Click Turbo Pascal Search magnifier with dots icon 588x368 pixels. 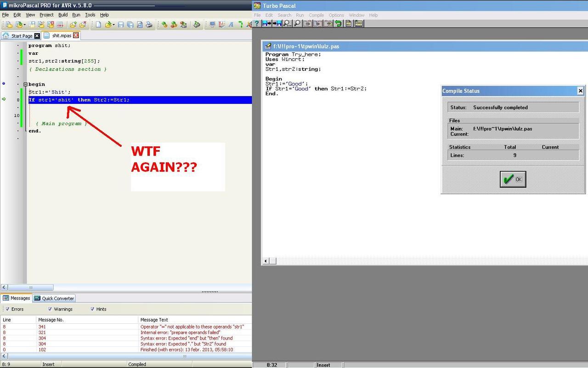[x=287, y=23]
